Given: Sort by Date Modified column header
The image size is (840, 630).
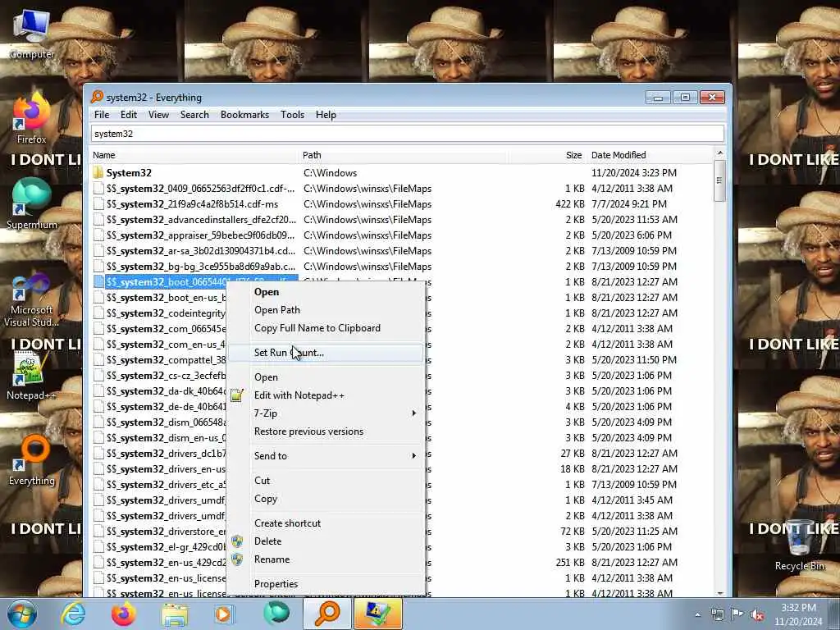Looking at the screenshot, I should click(x=651, y=155).
